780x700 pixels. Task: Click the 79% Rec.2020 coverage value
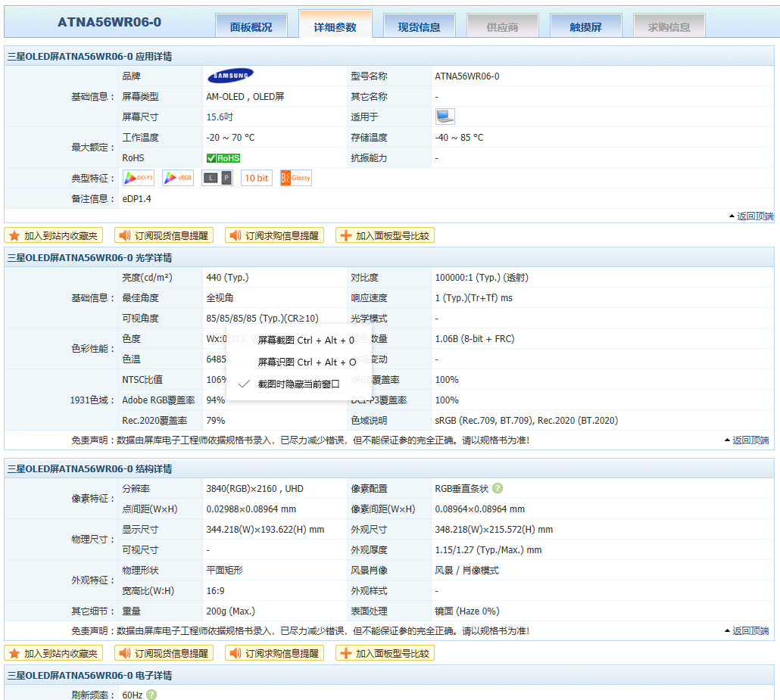coord(215,420)
